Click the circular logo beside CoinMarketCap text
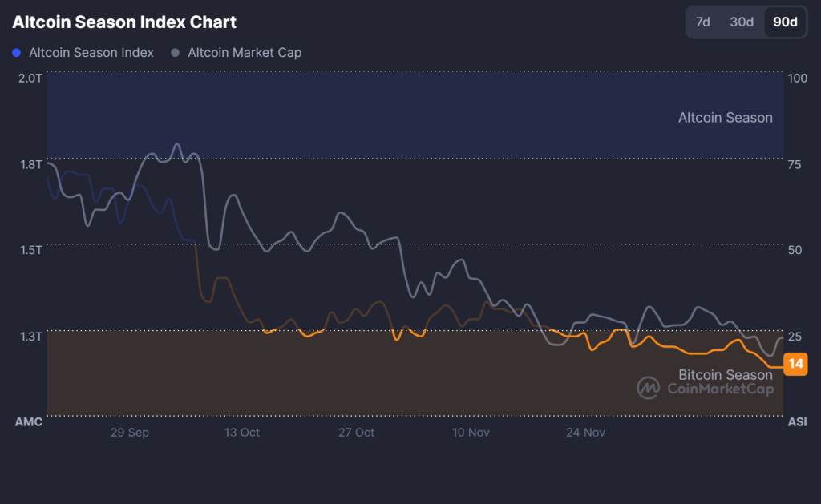821x504 pixels. coord(649,388)
